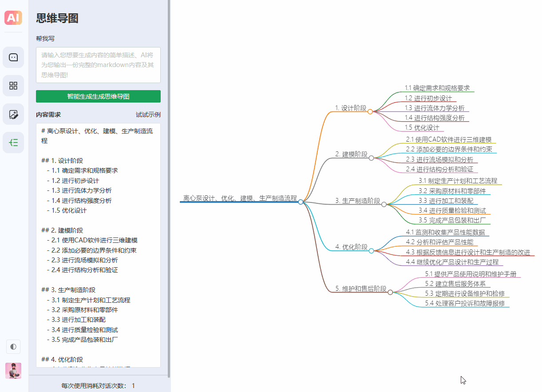Click mind map leaf 1.1 确定需求和规格要求
Viewport: 542px width, 392px height.
(x=437, y=88)
